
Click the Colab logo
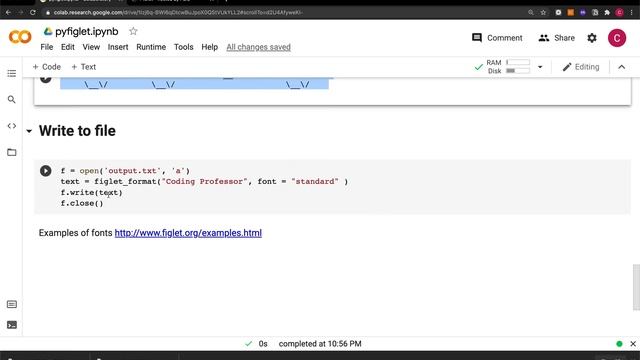tap(20, 37)
